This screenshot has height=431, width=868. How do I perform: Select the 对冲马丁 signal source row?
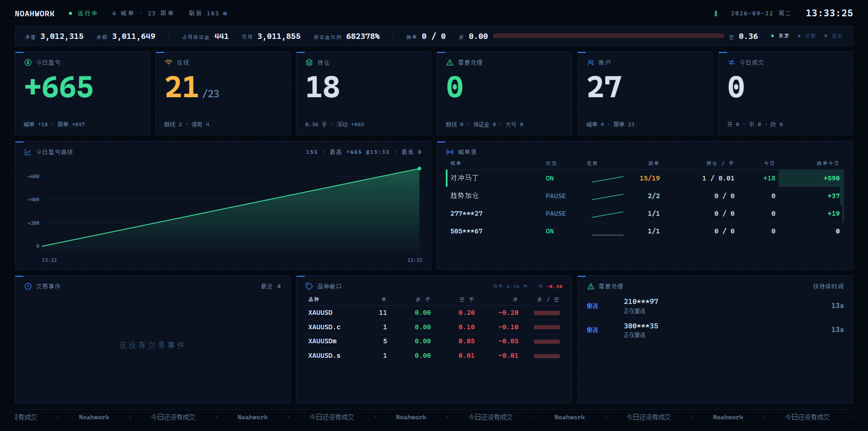645,178
